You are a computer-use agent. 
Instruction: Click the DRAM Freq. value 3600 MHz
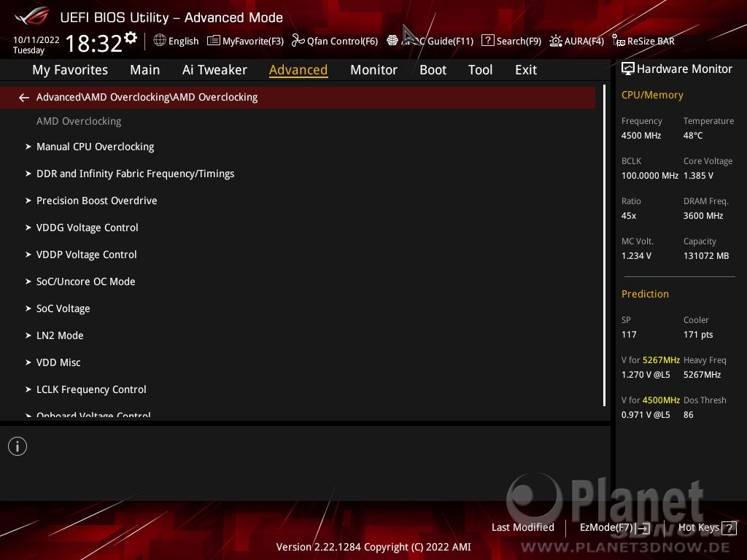point(703,216)
